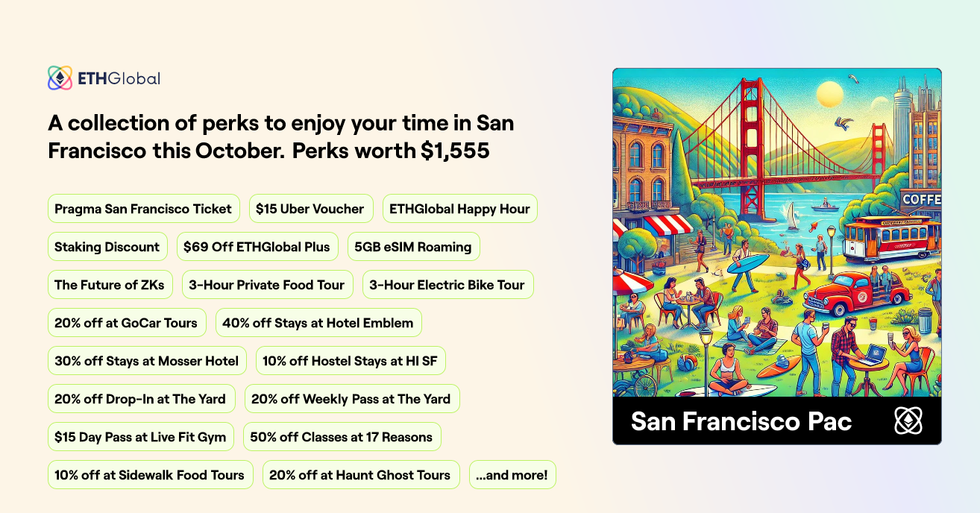Screen dimensions: 980x513
Task: Click the $15 Uber Voucher tag
Action: [310, 209]
